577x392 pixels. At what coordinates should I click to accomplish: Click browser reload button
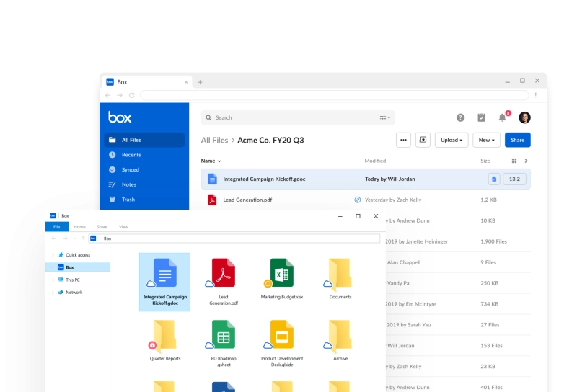click(x=132, y=95)
